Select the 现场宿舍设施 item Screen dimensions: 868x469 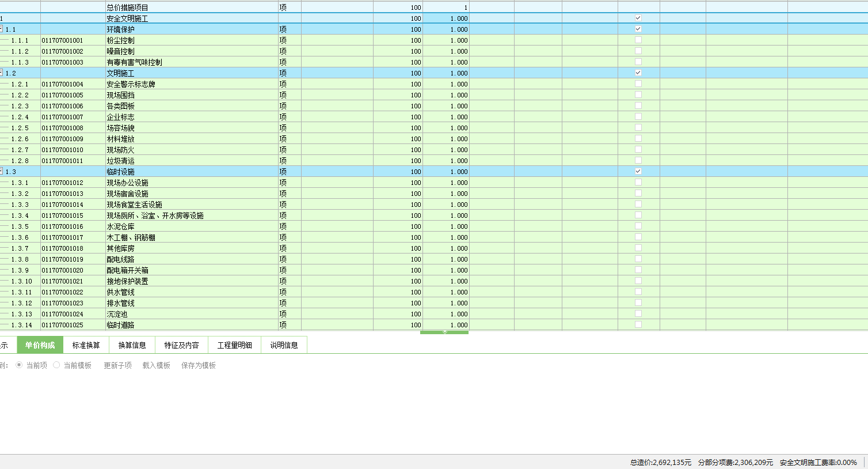pyautogui.click(x=192, y=194)
